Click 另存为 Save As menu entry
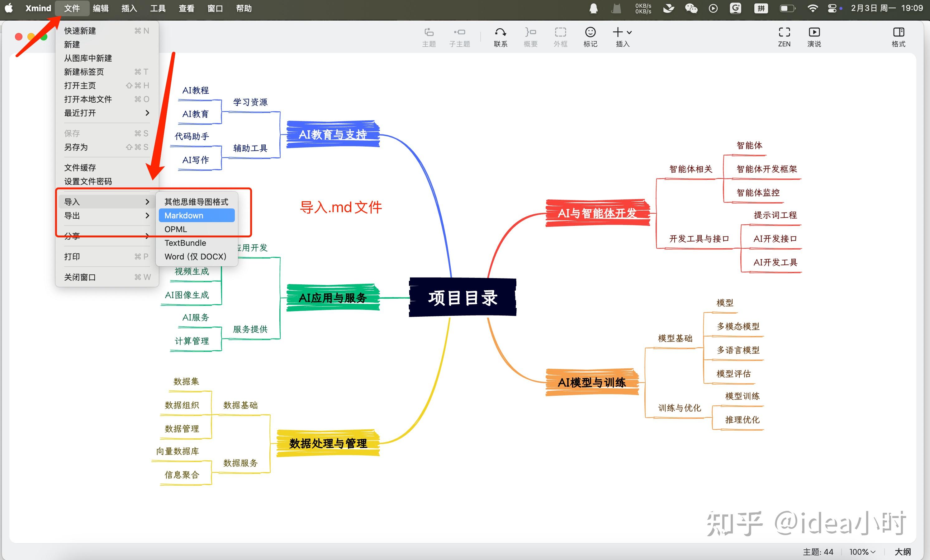Screen dimensions: 930x560 tap(76, 147)
